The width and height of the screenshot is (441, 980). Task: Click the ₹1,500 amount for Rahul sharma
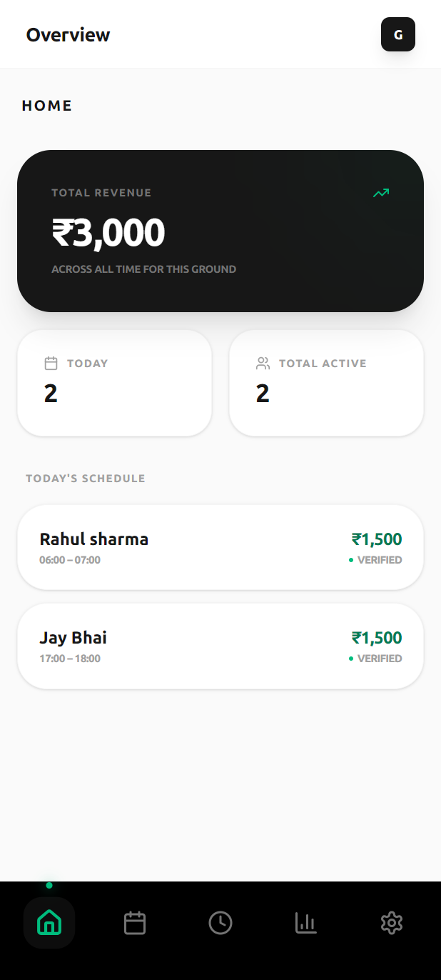[377, 539]
